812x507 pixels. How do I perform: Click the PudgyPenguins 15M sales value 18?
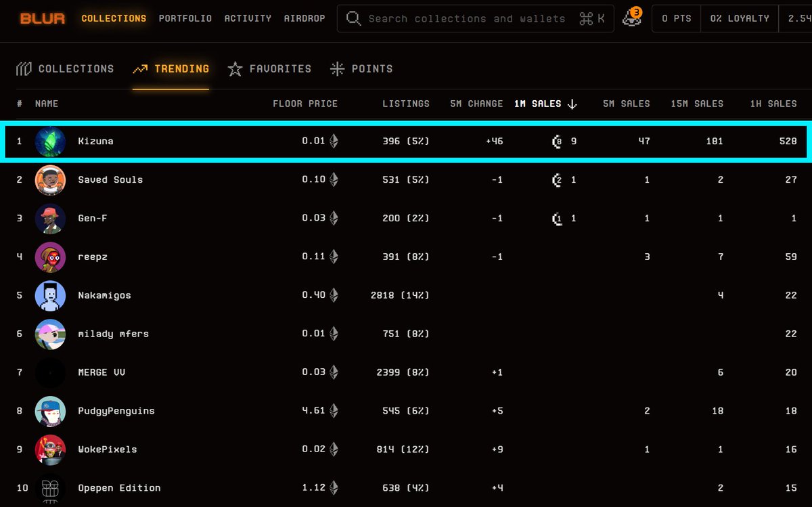[717, 411]
